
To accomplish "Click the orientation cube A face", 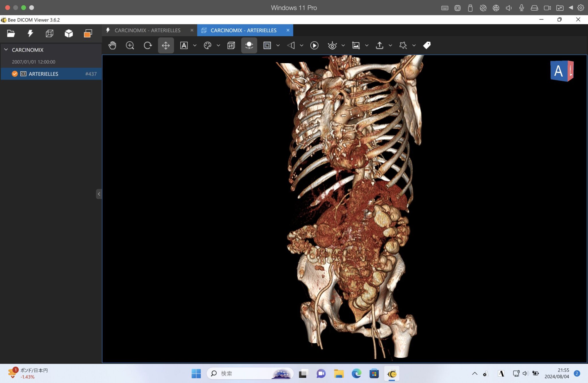I will coord(558,71).
